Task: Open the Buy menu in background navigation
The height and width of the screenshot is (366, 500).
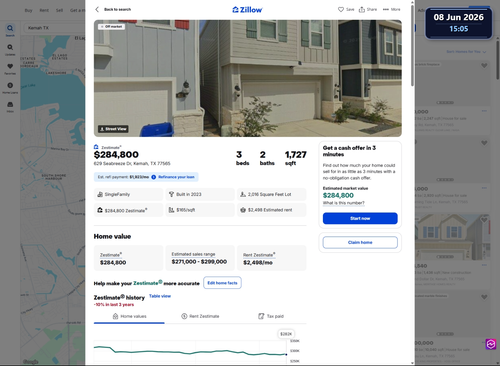Action: coord(29,10)
